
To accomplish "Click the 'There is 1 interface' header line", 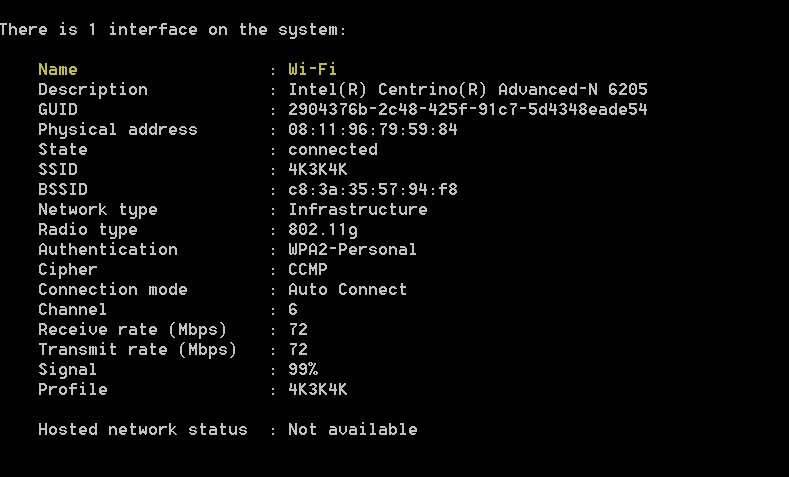I will 173,30.
